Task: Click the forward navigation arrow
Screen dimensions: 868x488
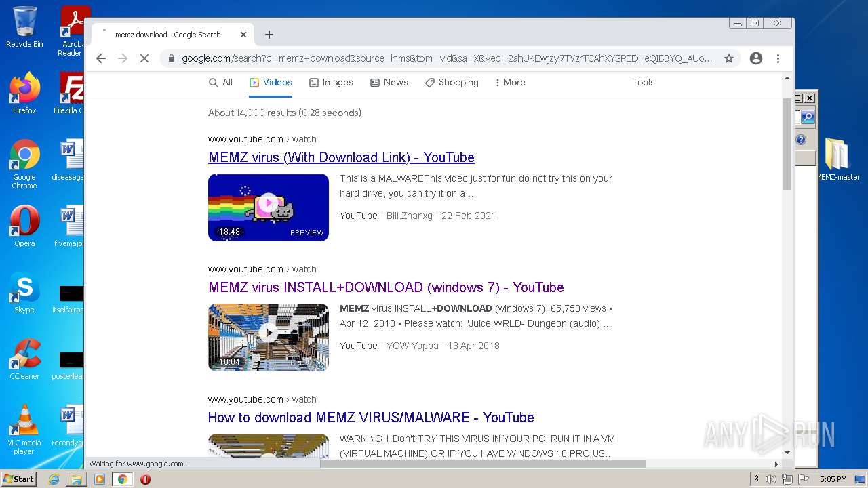Action: point(123,58)
